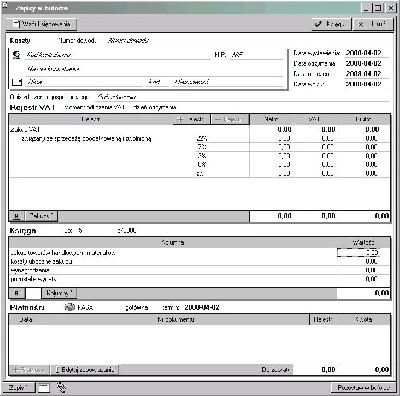The width and height of the screenshot is (400, 396).
Task: Click the Data column header in the payments table
Action: pyautogui.click(x=26, y=320)
